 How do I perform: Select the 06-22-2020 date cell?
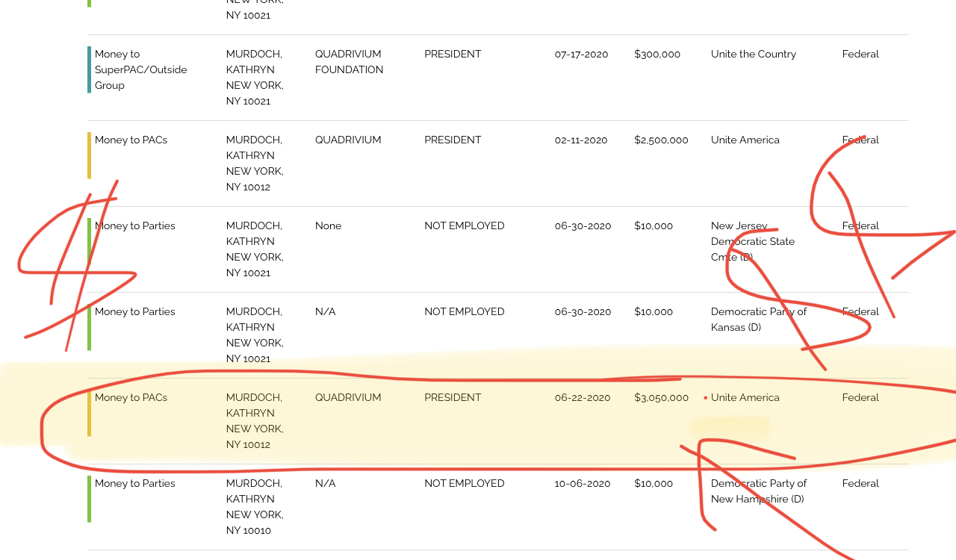pos(583,397)
